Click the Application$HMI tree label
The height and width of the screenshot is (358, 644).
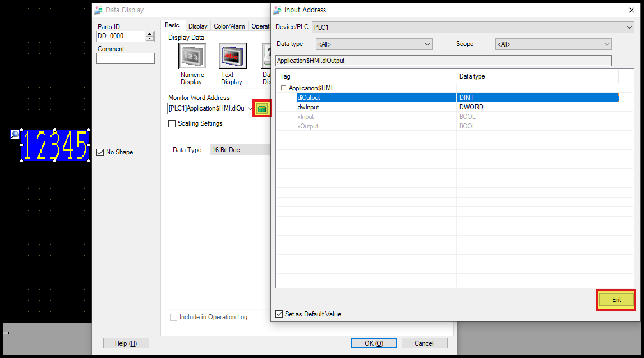(311, 88)
